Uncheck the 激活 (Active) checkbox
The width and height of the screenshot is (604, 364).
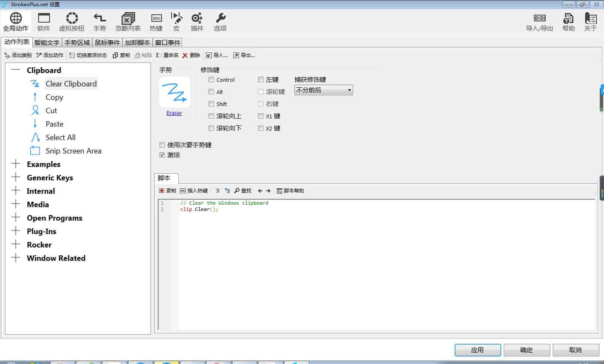click(162, 155)
